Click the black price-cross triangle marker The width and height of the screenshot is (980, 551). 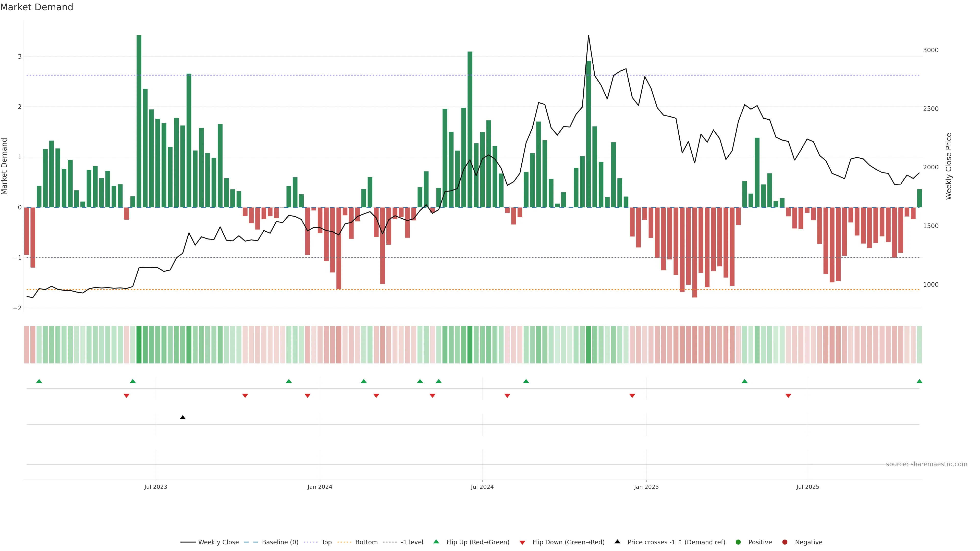[183, 418]
